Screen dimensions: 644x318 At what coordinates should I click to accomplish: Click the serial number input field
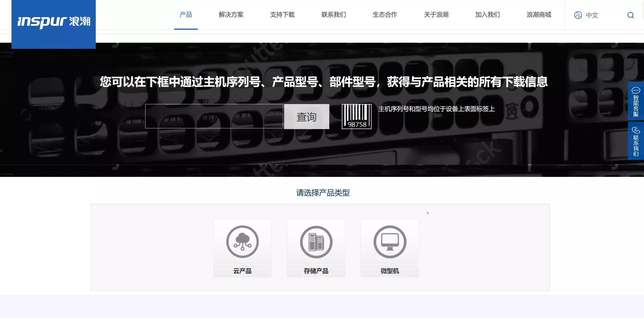point(214,116)
